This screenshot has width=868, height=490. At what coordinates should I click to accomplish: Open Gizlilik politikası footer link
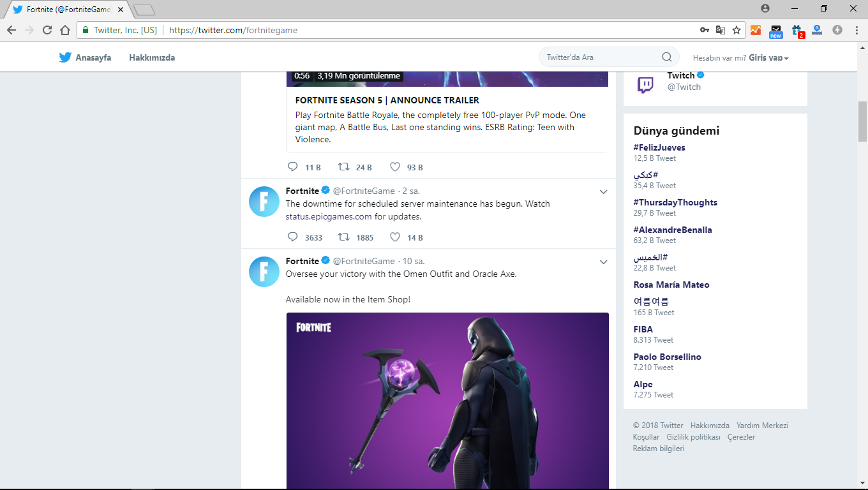(x=693, y=437)
